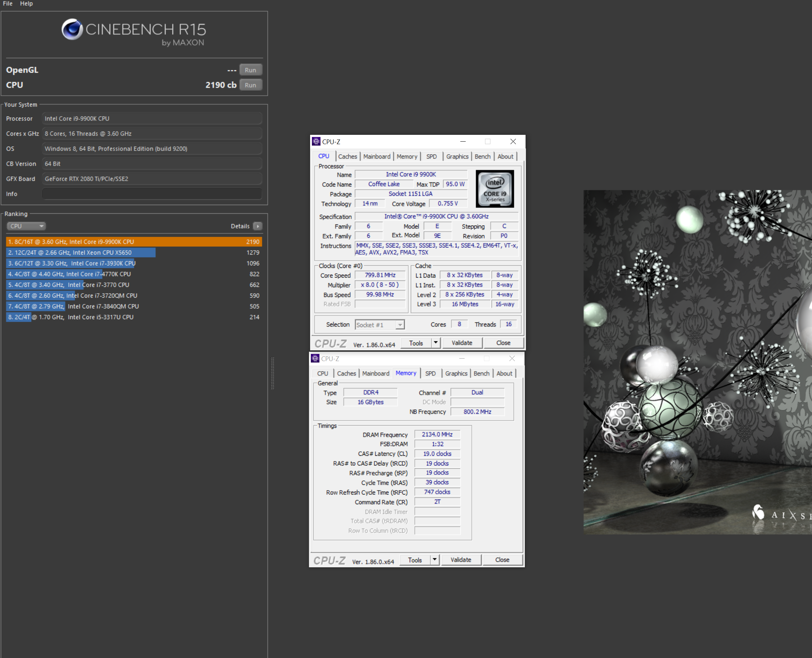This screenshot has width=812, height=658.
Task: Minimize the upper CPU-Z window
Action: coord(463,141)
